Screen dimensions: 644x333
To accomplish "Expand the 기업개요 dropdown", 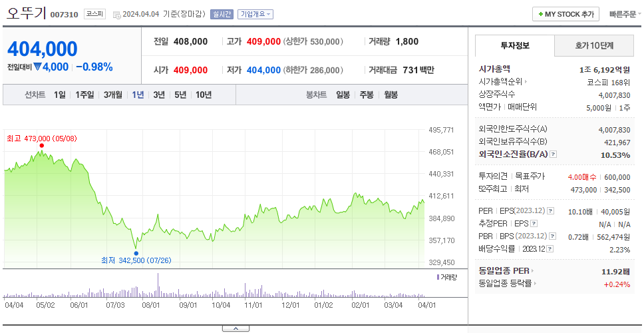I will click(255, 15).
